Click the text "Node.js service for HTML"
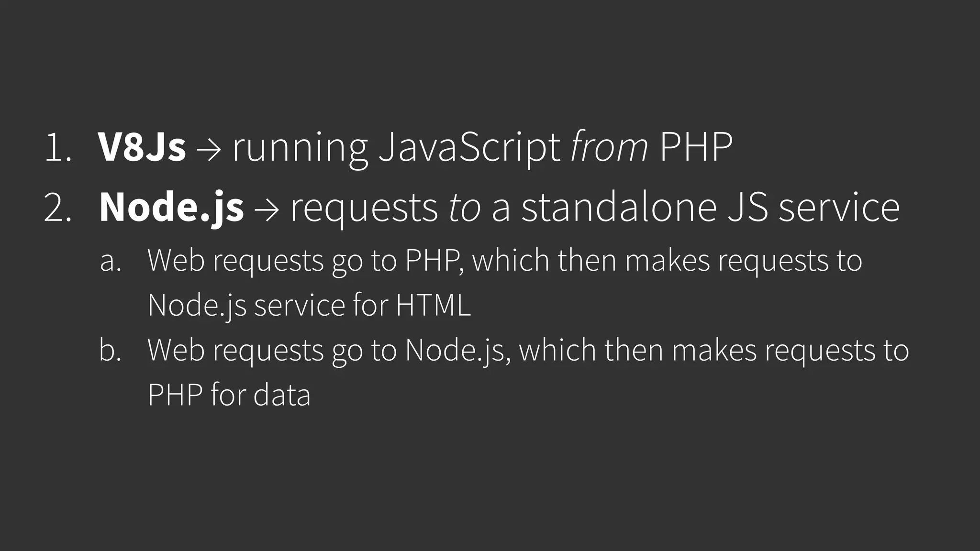The height and width of the screenshot is (551, 980). 309,305
